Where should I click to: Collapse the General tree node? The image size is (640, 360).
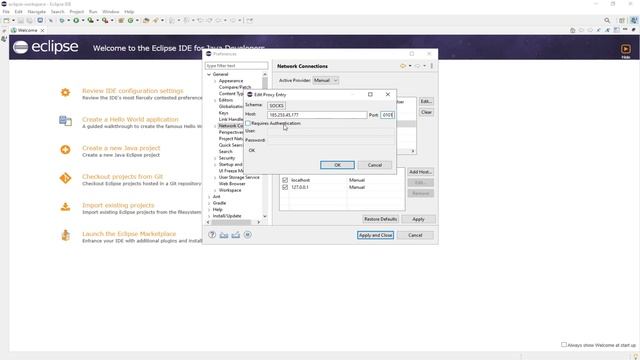point(209,74)
